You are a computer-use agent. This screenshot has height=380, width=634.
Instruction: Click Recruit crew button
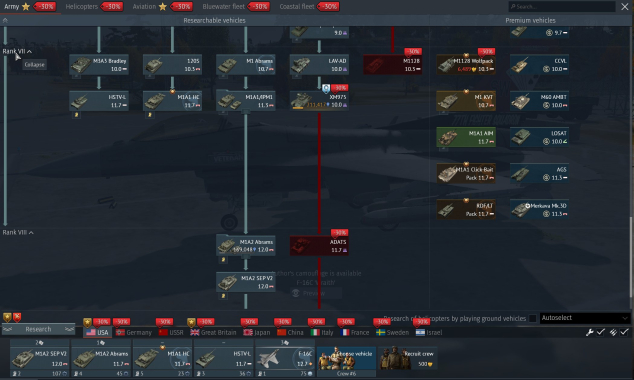tap(408, 358)
